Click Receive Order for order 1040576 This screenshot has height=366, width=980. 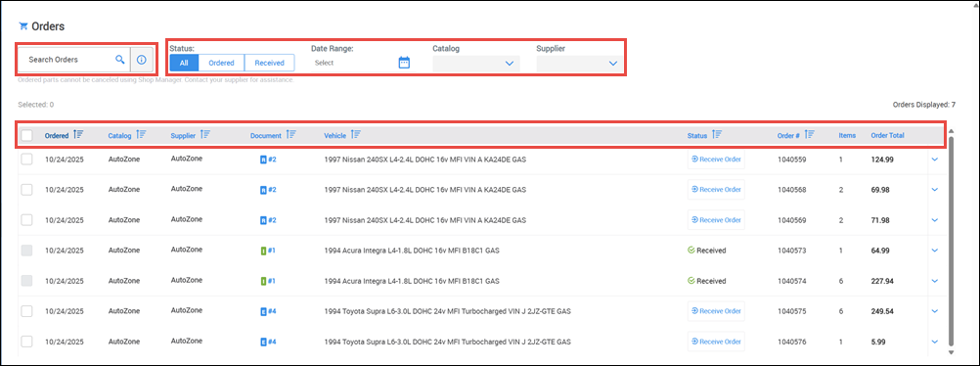click(716, 342)
